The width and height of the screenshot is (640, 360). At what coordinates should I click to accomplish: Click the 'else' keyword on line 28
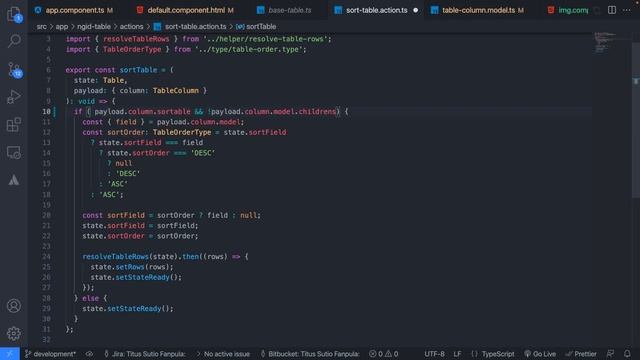[90, 298]
